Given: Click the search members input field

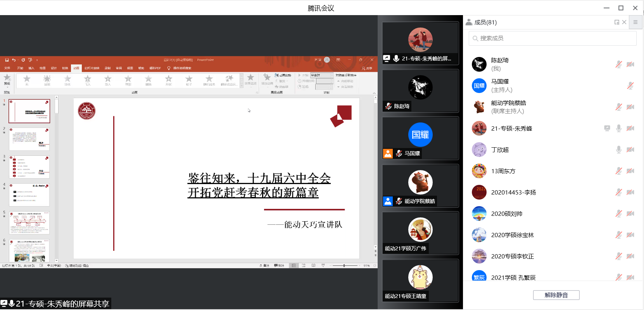Looking at the screenshot, I should [552, 38].
